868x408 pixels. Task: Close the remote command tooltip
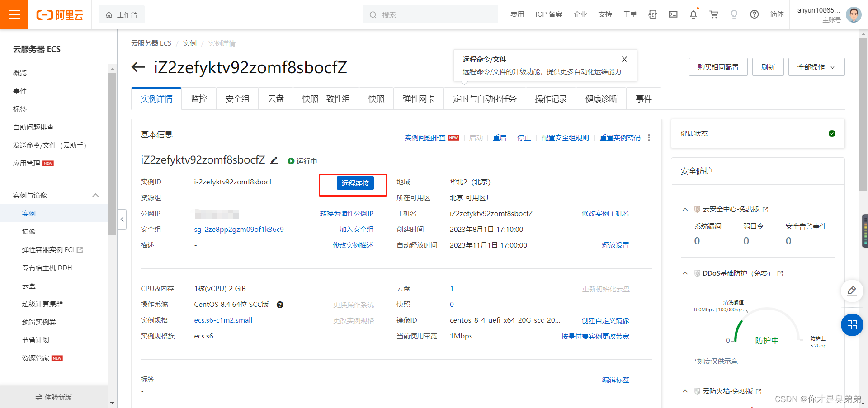pos(624,59)
